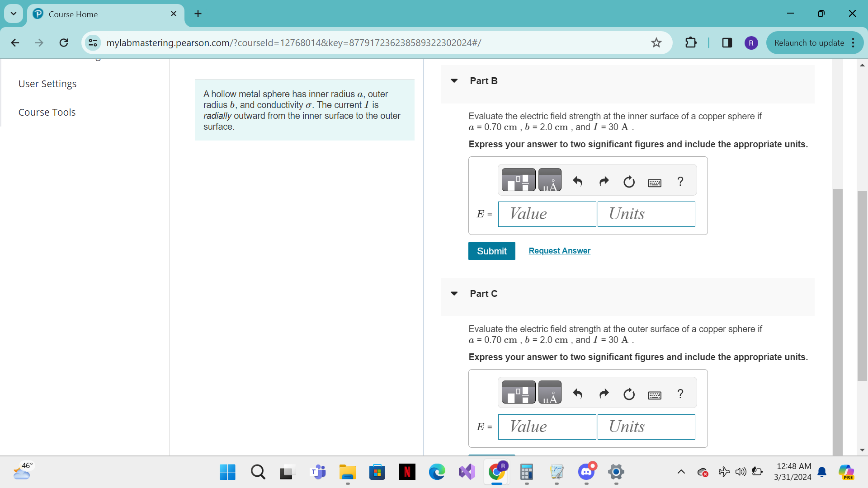
Task: Click the undo arrow in Part B toolbar
Action: (577, 182)
